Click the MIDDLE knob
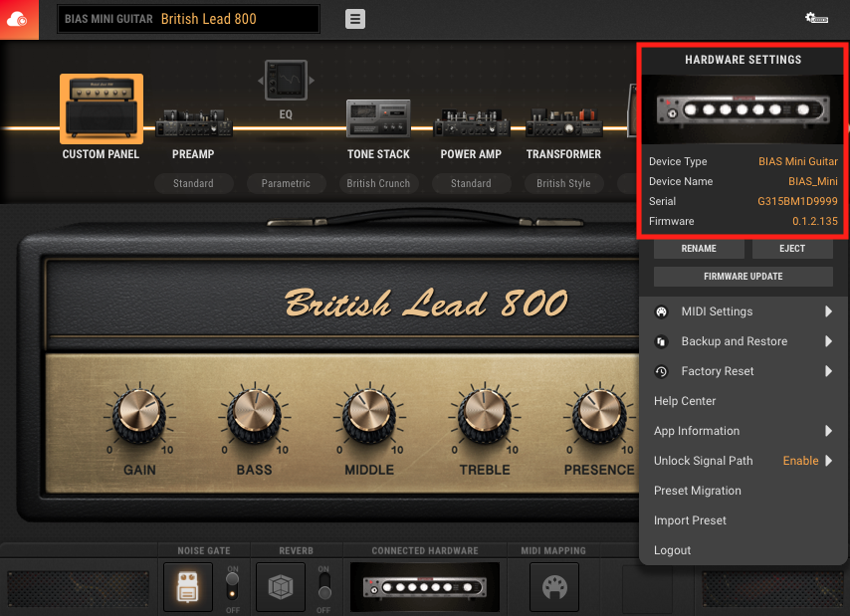This screenshot has height=616, width=850. click(x=369, y=416)
